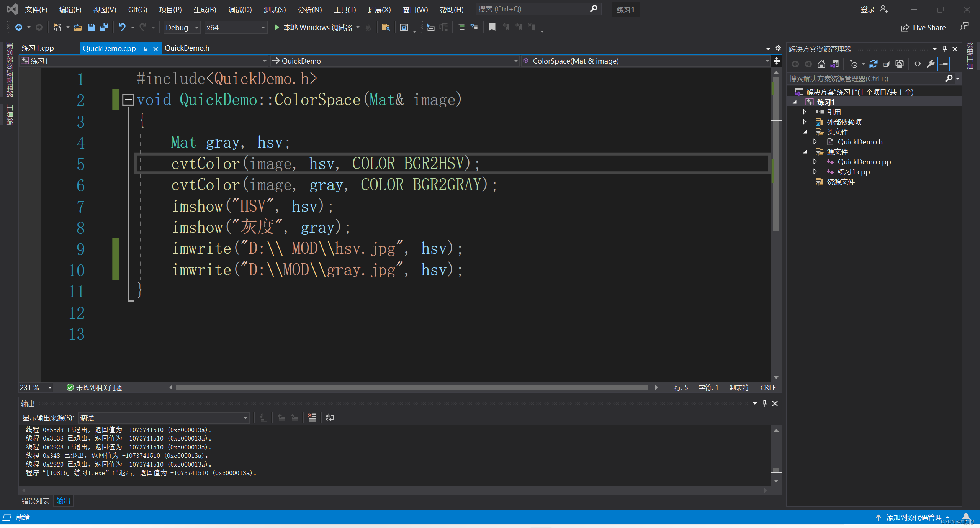Click the Undo arrow icon
Image resolution: width=980 pixels, height=528 pixels.
pos(122,27)
